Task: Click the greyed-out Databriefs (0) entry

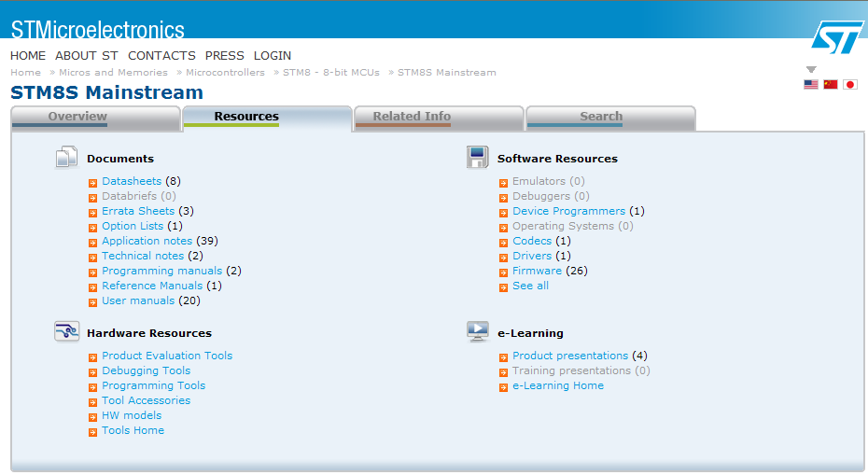Action: [x=139, y=196]
